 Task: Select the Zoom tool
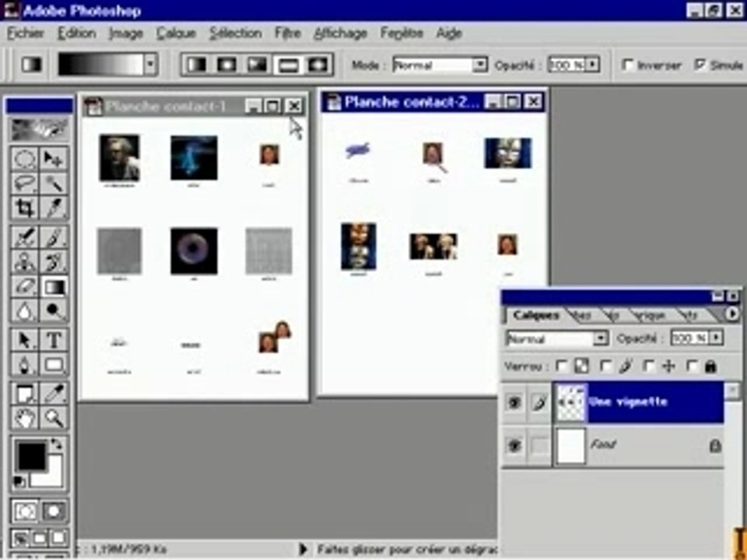pyautogui.click(x=54, y=418)
